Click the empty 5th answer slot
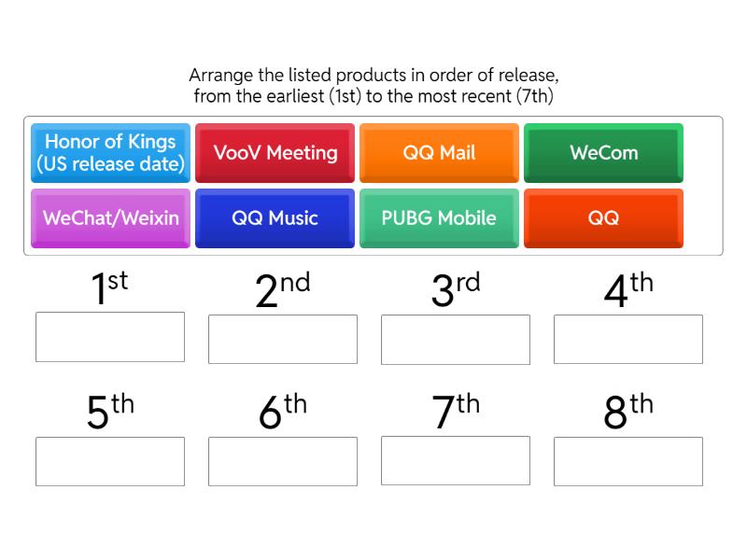Screen dimensions: 747x560 point(109,460)
